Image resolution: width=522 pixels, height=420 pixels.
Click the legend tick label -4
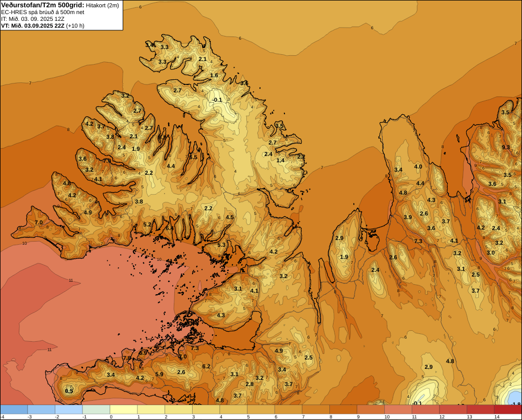tap(2, 417)
